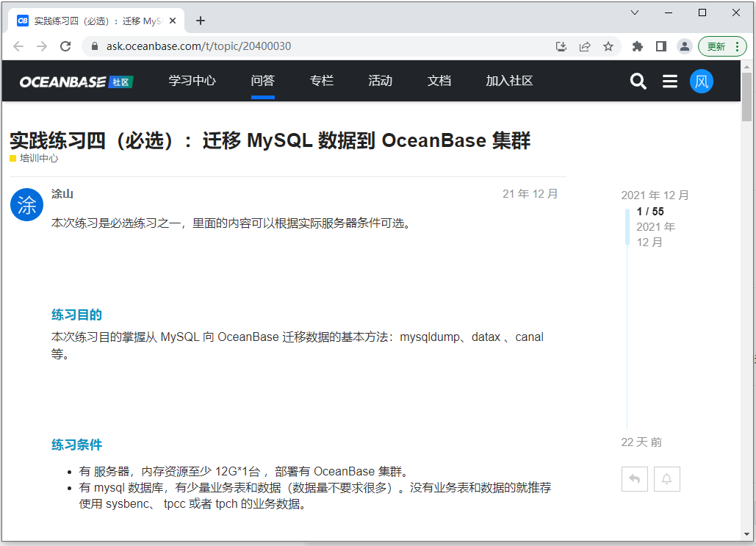Image resolution: width=756 pixels, height=546 pixels.
Task: Open the hamburger menu icon
Action: (x=670, y=81)
